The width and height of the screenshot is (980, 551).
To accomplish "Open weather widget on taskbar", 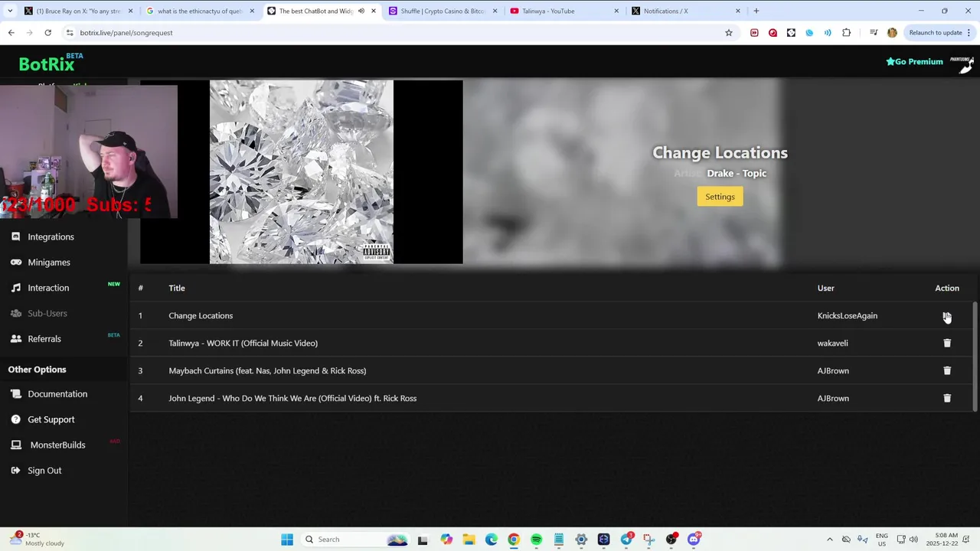I will tap(37, 540).
